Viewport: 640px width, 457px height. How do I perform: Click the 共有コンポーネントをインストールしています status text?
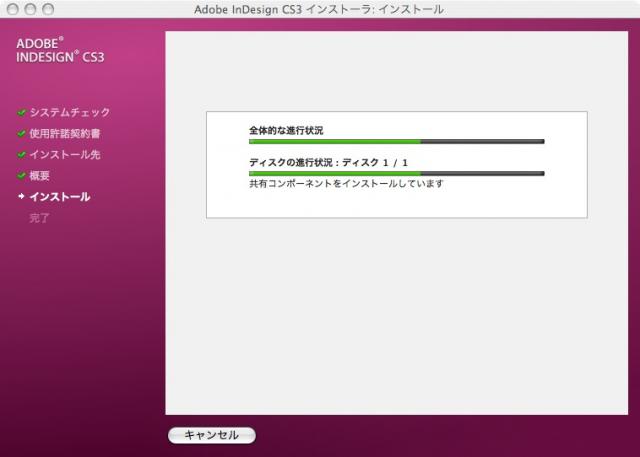click(346, 184)
